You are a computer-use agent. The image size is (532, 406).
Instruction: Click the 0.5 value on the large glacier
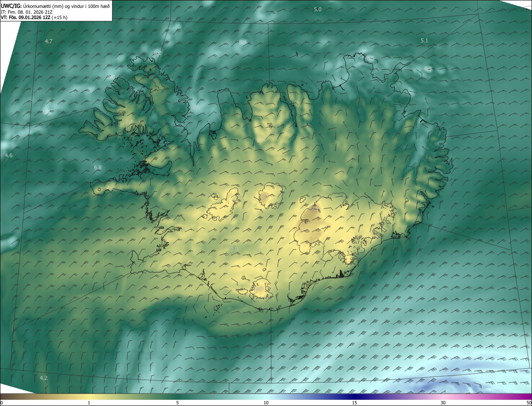click(314, 208)
